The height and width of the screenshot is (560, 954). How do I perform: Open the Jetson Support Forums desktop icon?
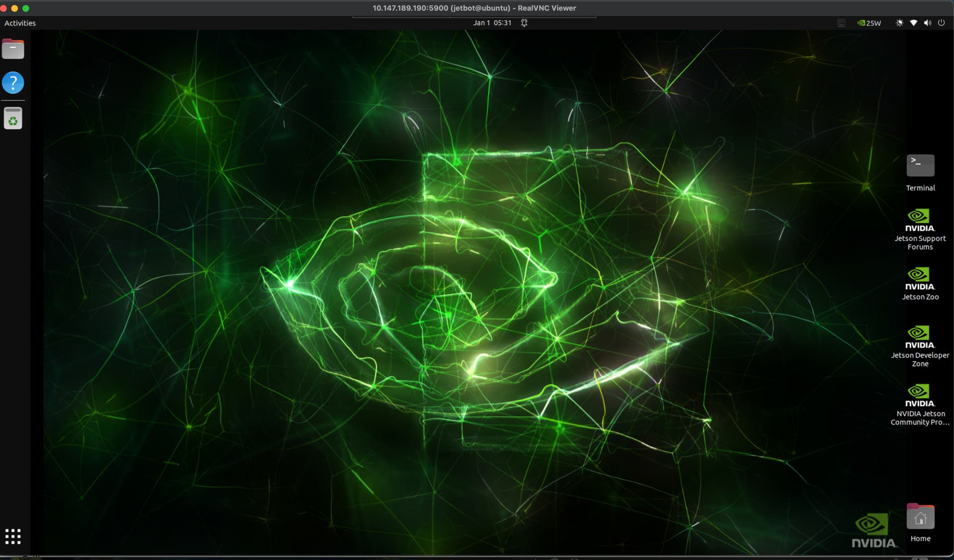(x=920, y=230)
